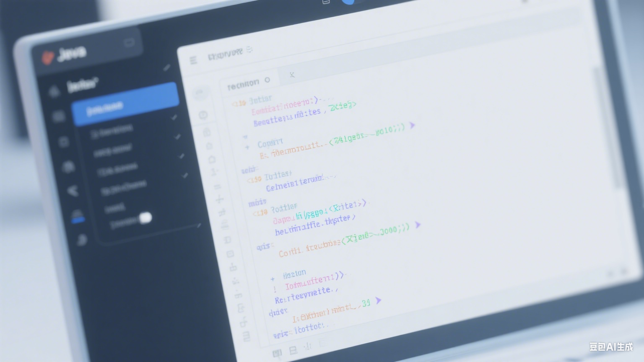
Task: Toggle the bottom-most checkmark in the sidebar list
Action: (185, 176)
